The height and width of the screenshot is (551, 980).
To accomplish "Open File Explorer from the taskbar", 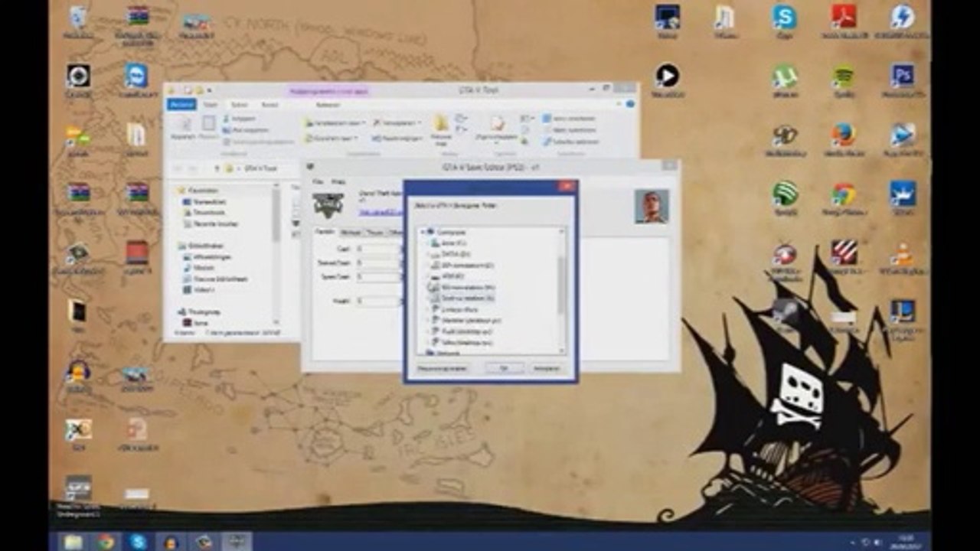I will pos(72,542).
